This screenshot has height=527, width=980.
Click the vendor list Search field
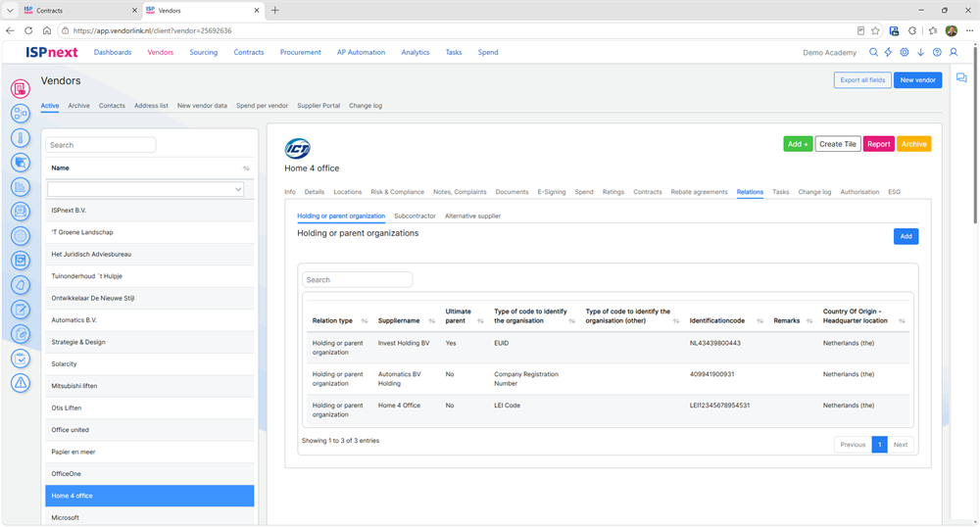101,145
